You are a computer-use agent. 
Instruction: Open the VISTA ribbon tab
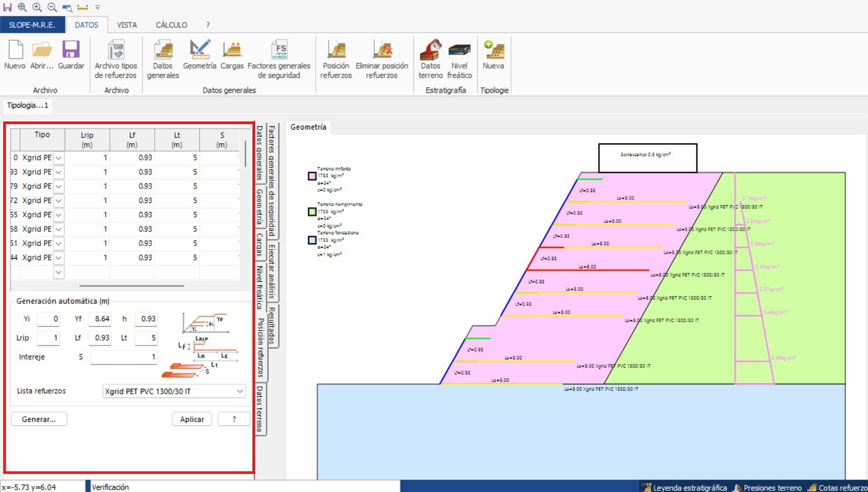pos(126,25)
